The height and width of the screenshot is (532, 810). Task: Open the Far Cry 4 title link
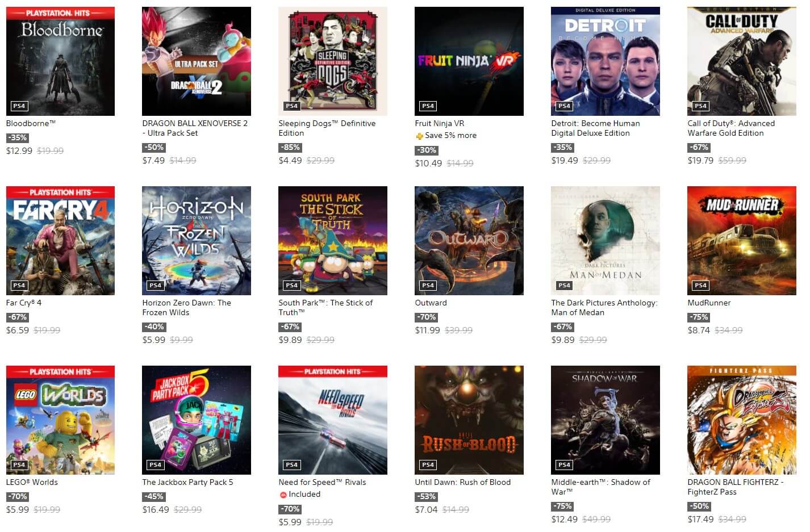tap(24, 303)
